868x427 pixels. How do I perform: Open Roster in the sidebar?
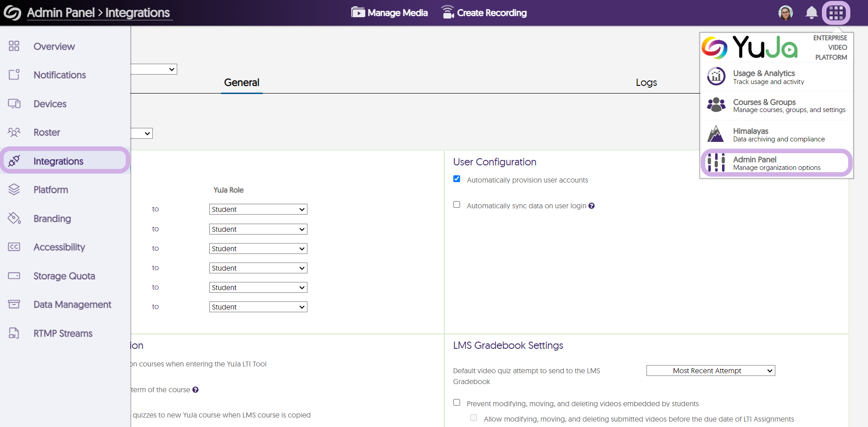(47, 132)
